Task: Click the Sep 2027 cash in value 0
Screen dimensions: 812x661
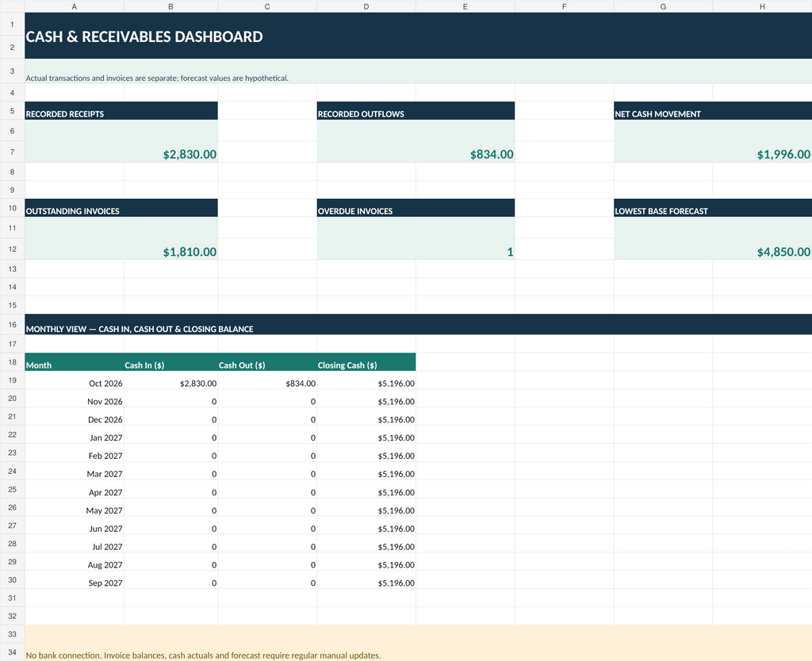Action: tap(171, 579)
